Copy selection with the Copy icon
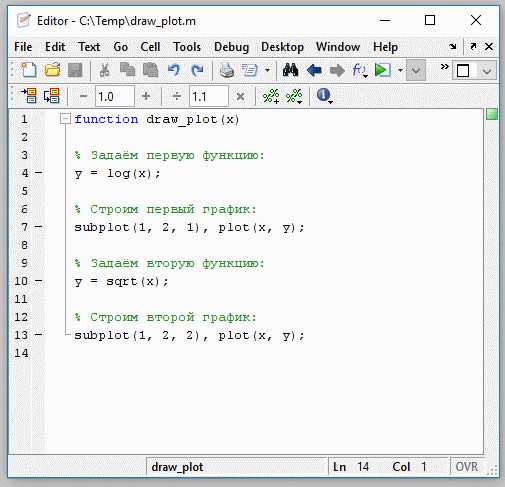Image resolution: width=505 pixels, height=487 pixels. (x=127, y=70)
